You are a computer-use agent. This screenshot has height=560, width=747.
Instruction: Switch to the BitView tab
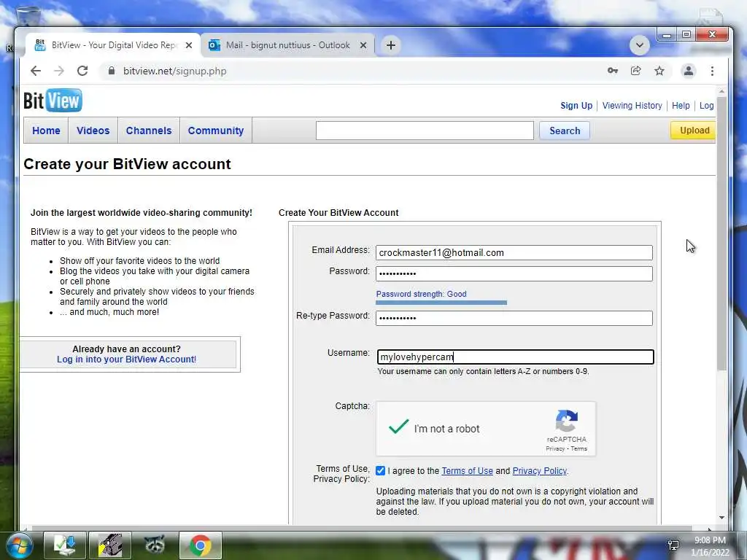click(x=113, y=45)
